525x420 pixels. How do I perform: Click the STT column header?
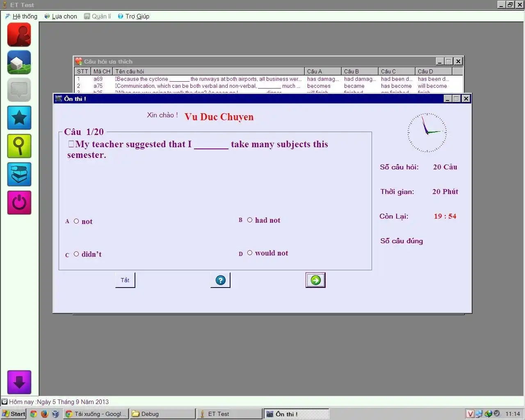(x=82, y=71)
